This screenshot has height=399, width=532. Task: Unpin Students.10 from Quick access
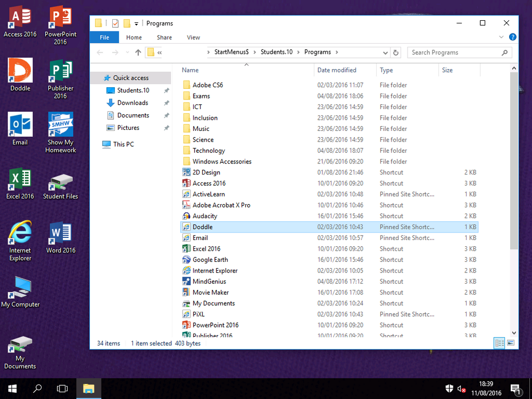(166, 90)
